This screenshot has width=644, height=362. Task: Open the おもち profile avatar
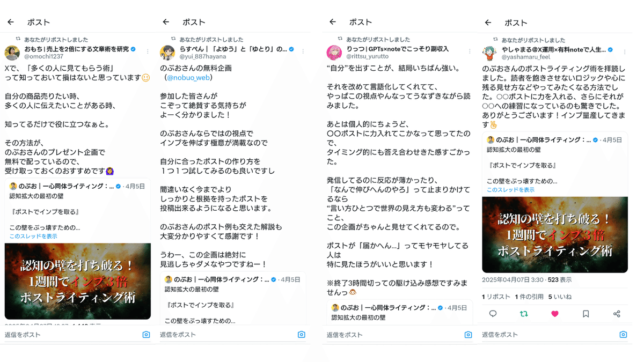[x=12, y=53]
